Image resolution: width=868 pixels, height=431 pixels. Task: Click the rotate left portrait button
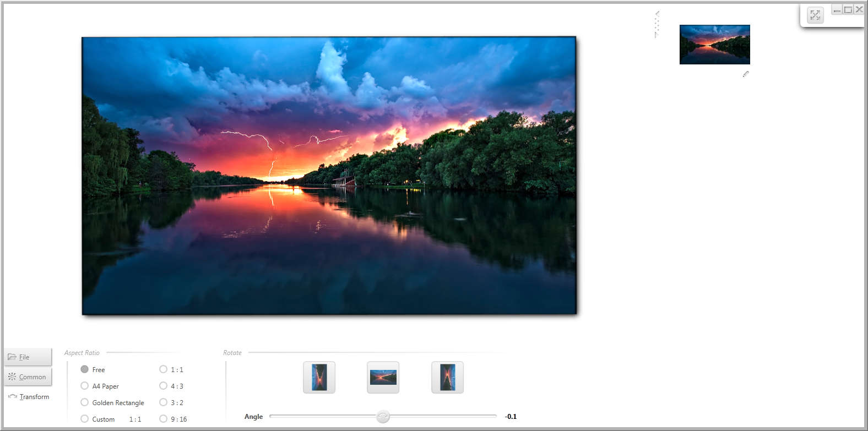click(x=319, y=378)
